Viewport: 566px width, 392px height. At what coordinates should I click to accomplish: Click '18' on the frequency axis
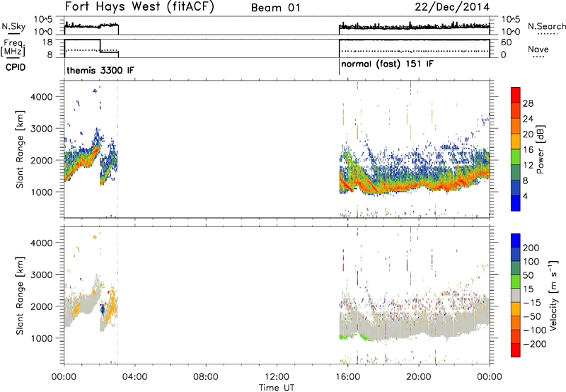(47, 42)
